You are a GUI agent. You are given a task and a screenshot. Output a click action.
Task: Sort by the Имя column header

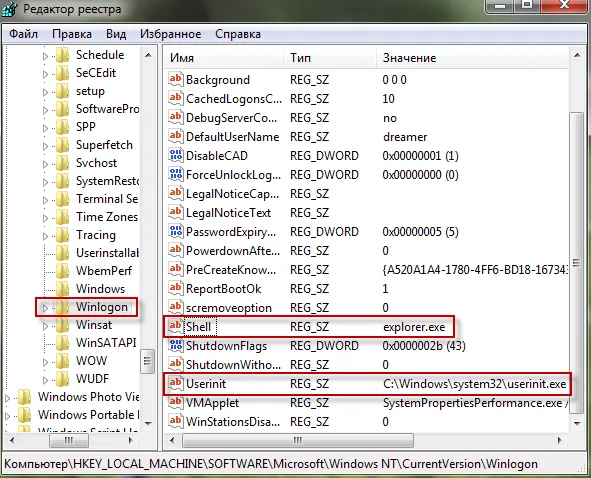224,58
